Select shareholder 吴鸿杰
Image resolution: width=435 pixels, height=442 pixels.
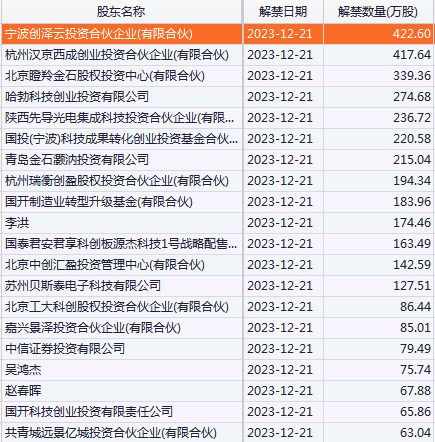pyautogui.click(x=23, y=370)
